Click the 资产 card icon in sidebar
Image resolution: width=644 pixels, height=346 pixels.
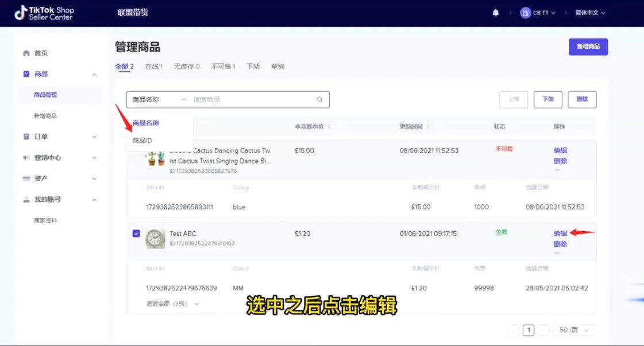[26, 179]
